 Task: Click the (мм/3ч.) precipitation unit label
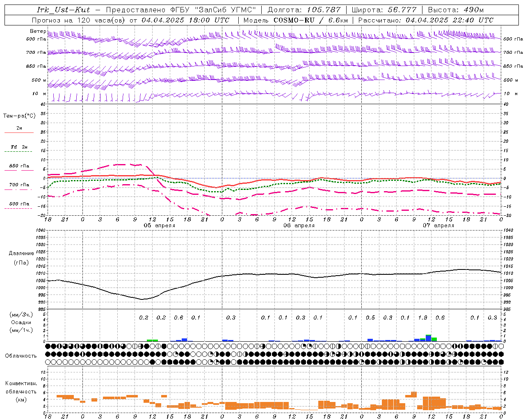(21, 314)
